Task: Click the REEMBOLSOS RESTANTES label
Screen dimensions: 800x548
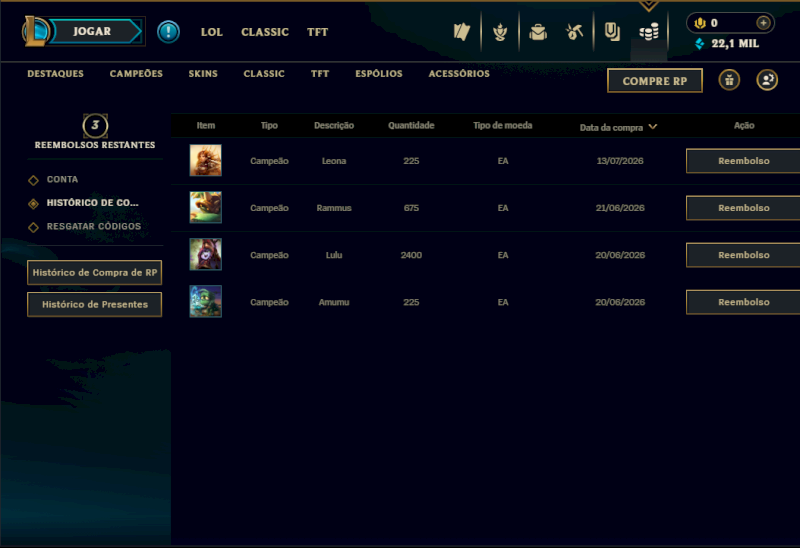Action: pyautogui.click(x=95, y=145)
